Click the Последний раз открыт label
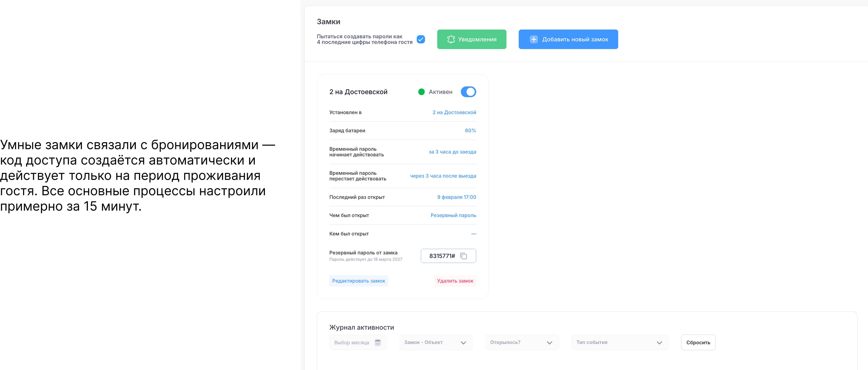Image resolution: width=868 pixels, height=370 pixels. click(357, 197)
